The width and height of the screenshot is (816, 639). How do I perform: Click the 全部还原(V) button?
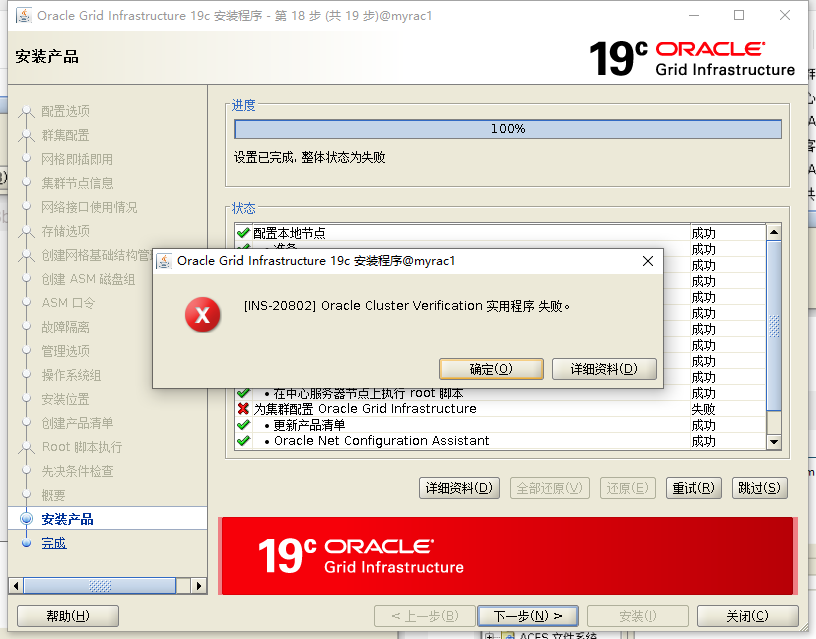[550, 488]
